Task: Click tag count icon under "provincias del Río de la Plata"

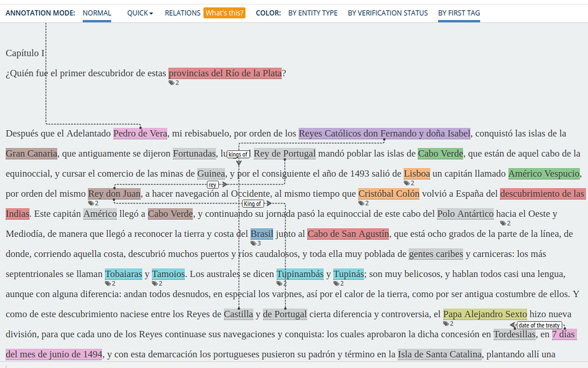Action: (x=173, y=82)
